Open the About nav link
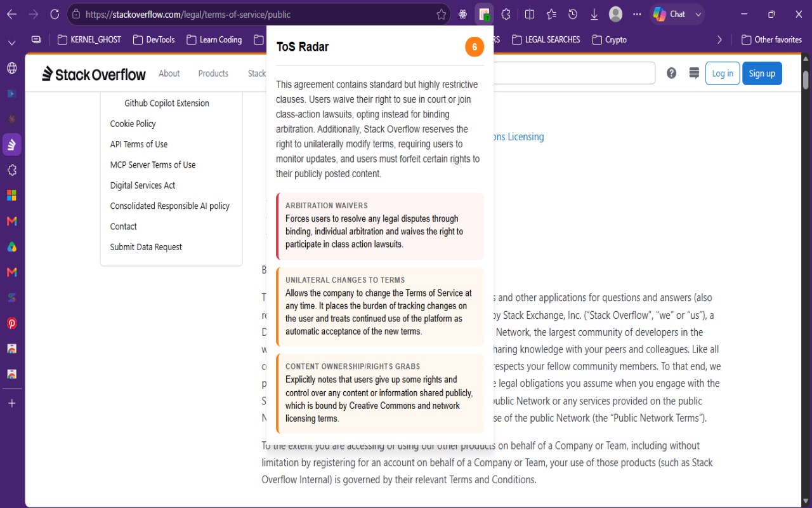812x508 pixels. pos(169,74)
